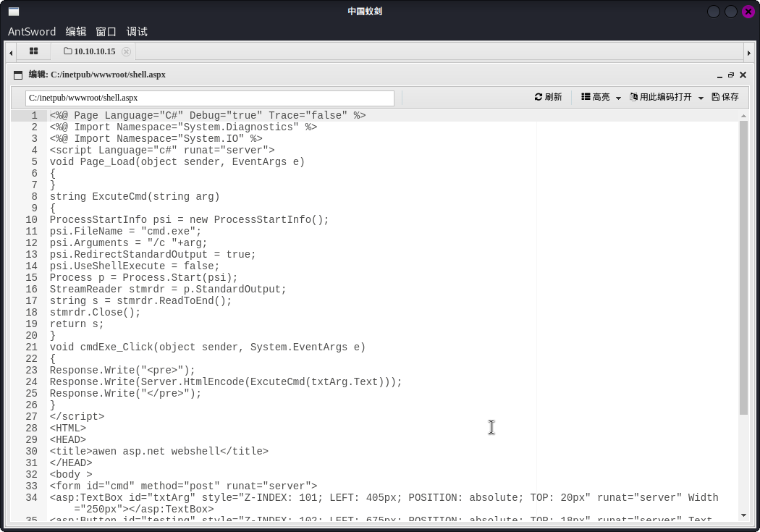
Task: Click the editor window icon beside 编辑
Action: (18, 75)
